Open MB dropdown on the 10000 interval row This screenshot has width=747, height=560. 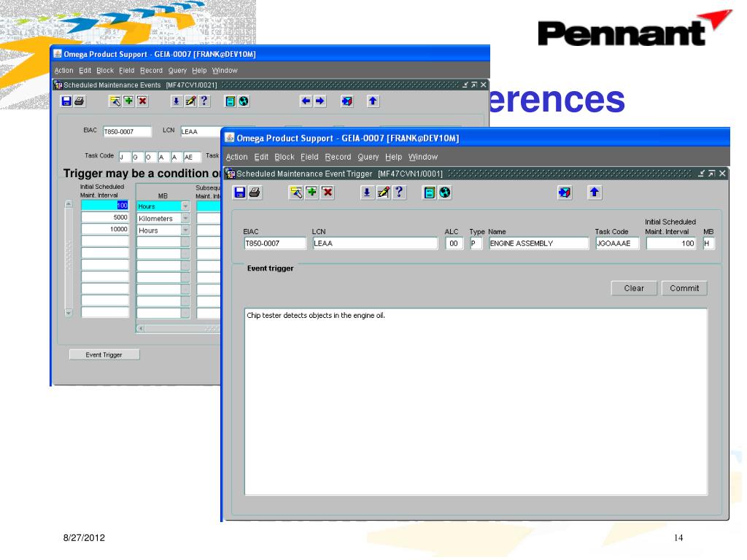185,230
